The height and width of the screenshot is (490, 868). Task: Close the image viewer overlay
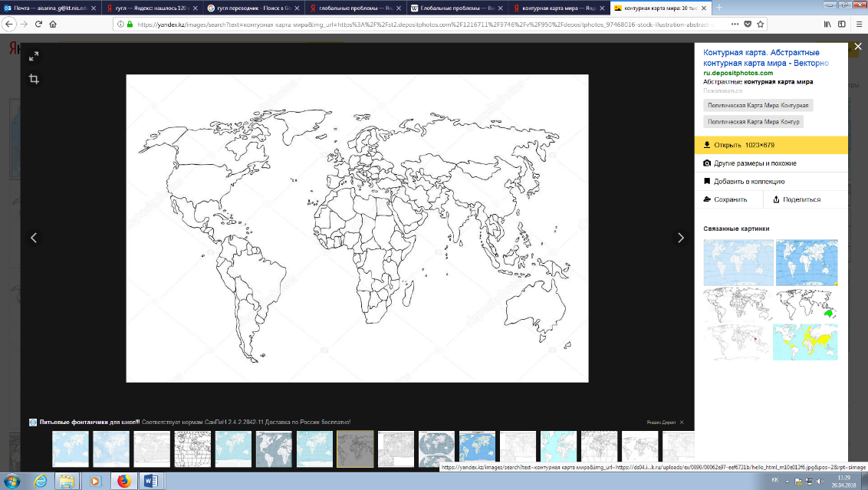[857, 47]
